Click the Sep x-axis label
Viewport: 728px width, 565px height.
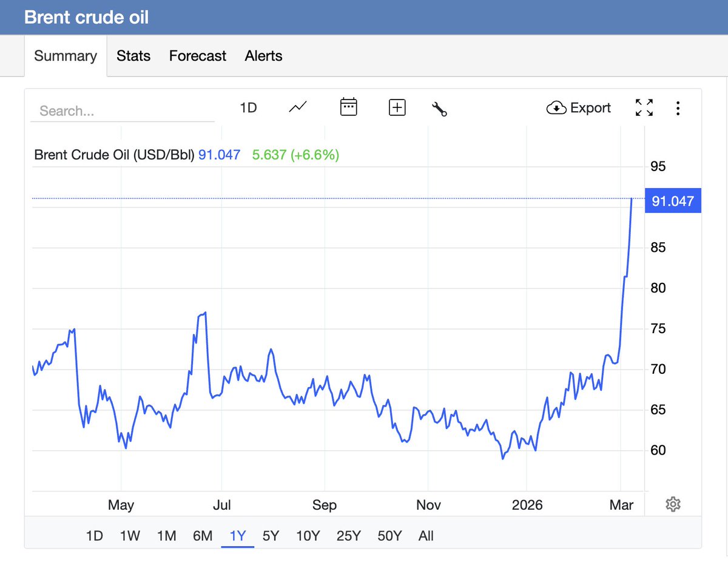pyautogui.click(x=325, y=505)
